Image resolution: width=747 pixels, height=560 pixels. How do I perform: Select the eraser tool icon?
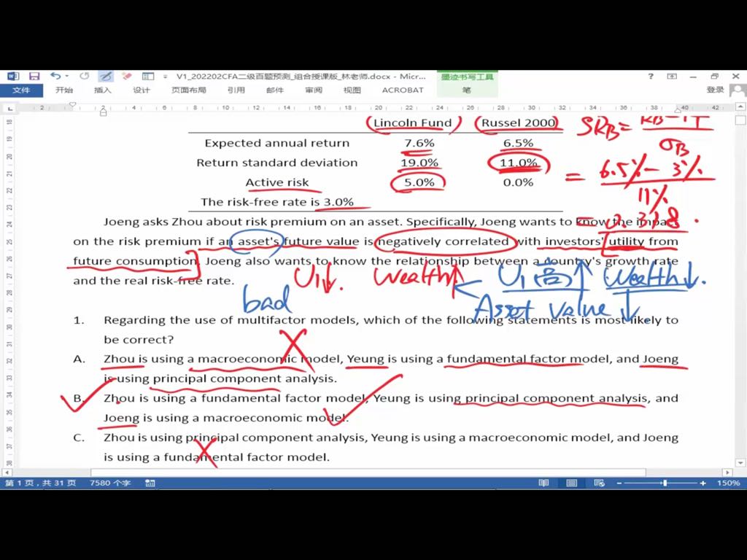pyautogui.click(x=127, y=76)
